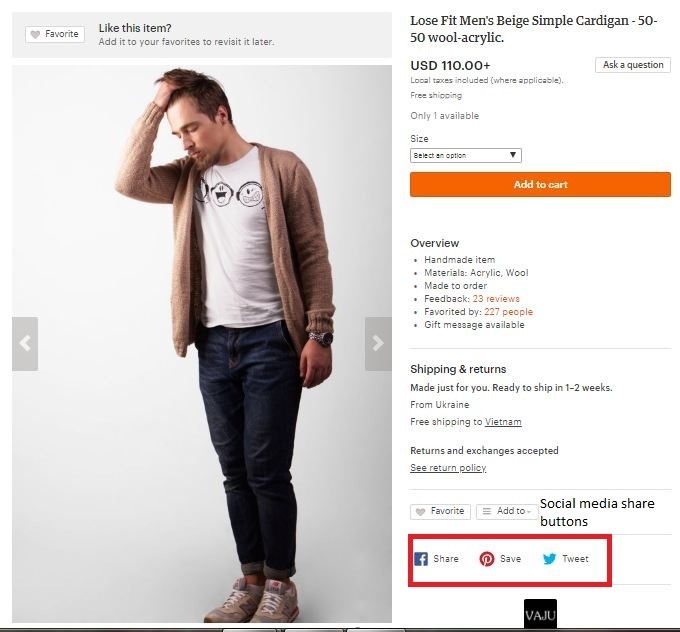Click the Ask a question button
Screen dimensions: 680x632
pyautogui.click(x=633, y=65)
